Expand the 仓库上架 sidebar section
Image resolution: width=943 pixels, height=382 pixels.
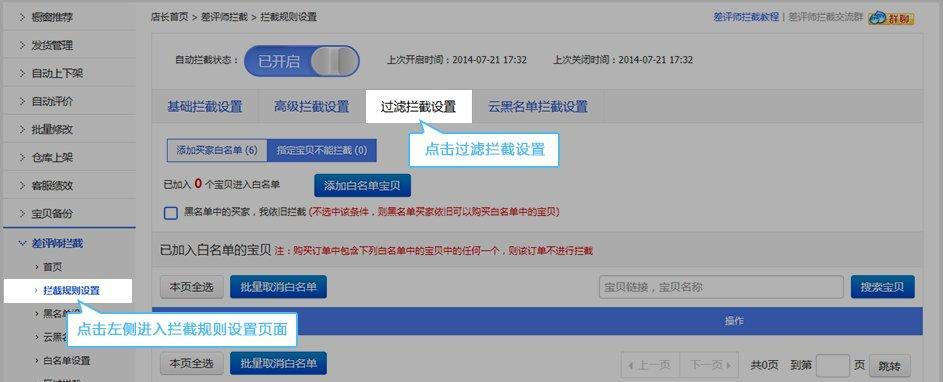[x=69, y=158]
